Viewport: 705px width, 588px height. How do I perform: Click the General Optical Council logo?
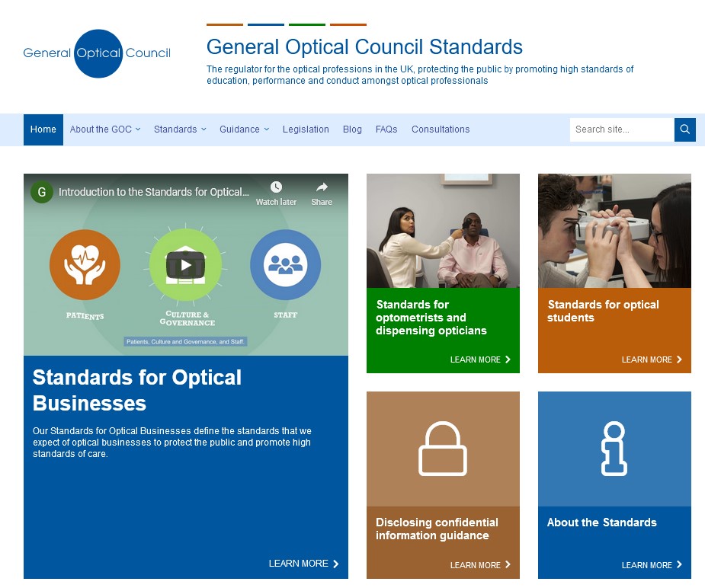point(98,53)
